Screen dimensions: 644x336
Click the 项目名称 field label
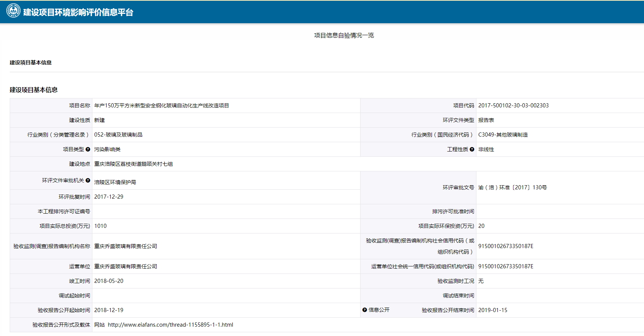click(80, 106)
